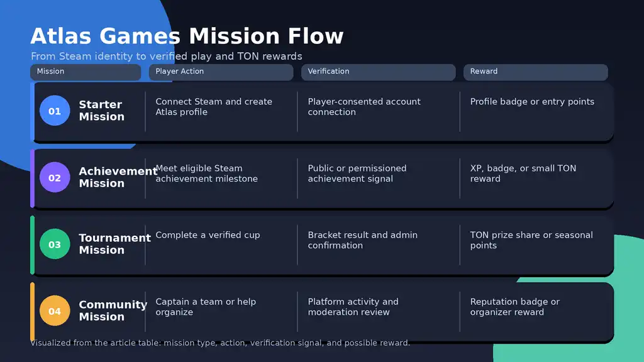Click 'TON prize share or seasonal points' text
This screenshot has height=362, width=644.
pos(531,240)
